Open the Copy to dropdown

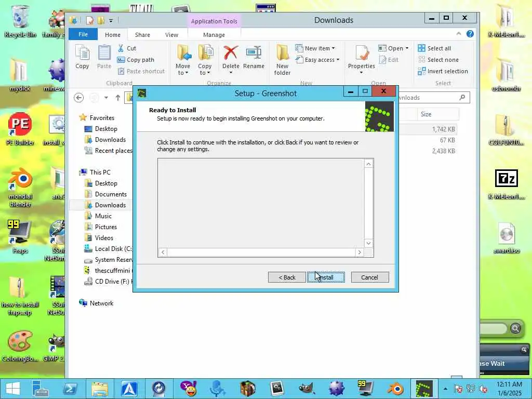pos(205,60)
